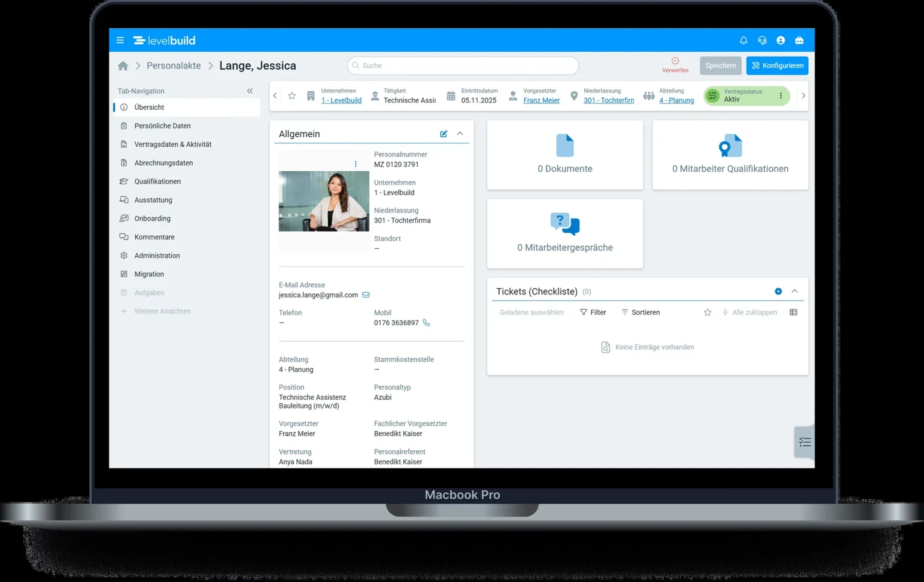924x582 pixels.
Task: Open Vertragsstatus three-dot menu
Action: coord(780,95)
